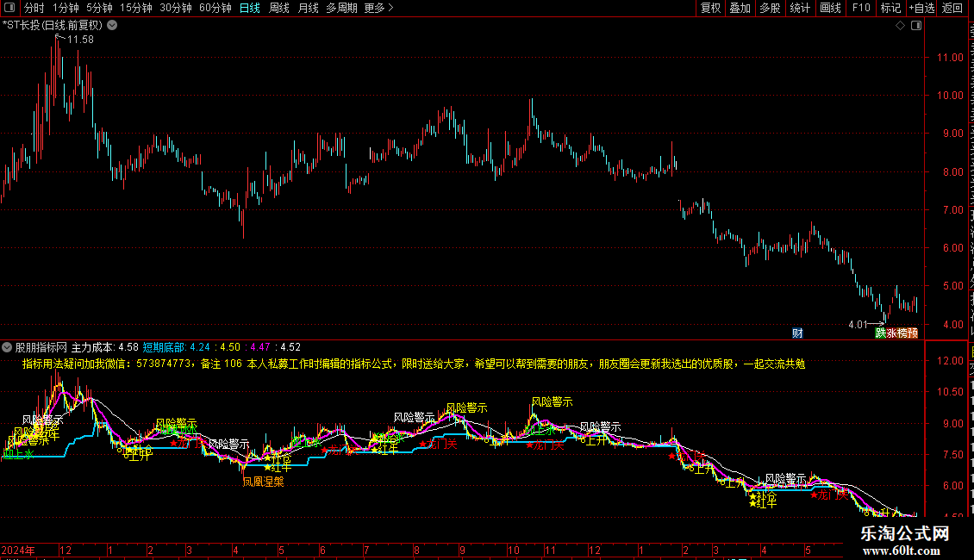Click the window layout icon in chart header
Image resolution: width=974 pixels, height=560 pixels.
(916, 26)
